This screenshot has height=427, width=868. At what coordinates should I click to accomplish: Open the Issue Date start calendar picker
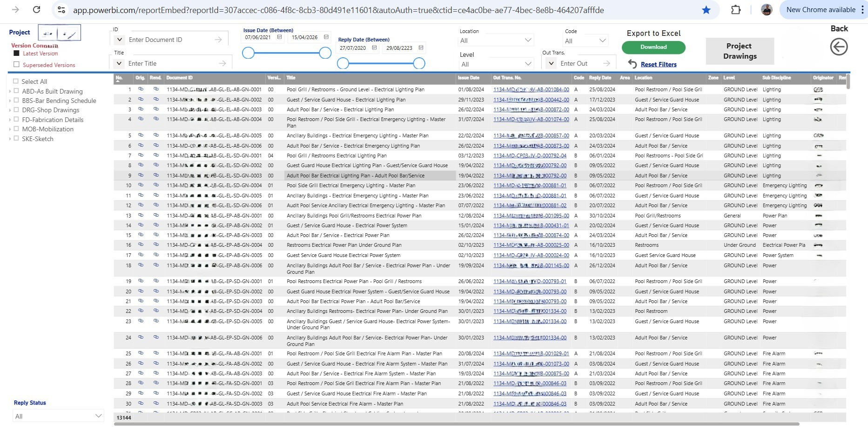(279, 37)
